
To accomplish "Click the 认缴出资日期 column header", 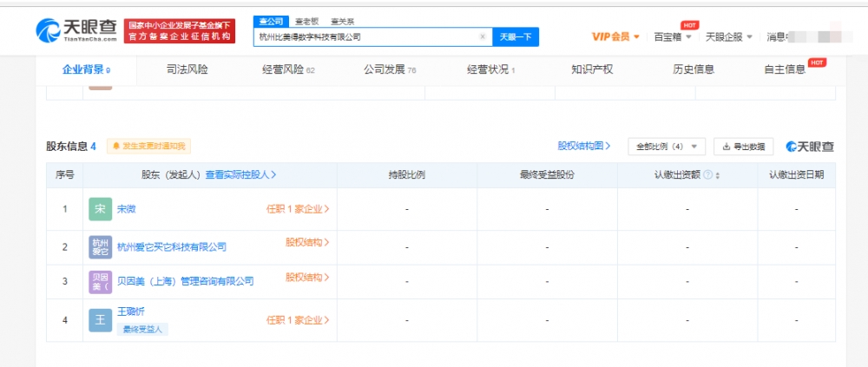I will 796,175.
